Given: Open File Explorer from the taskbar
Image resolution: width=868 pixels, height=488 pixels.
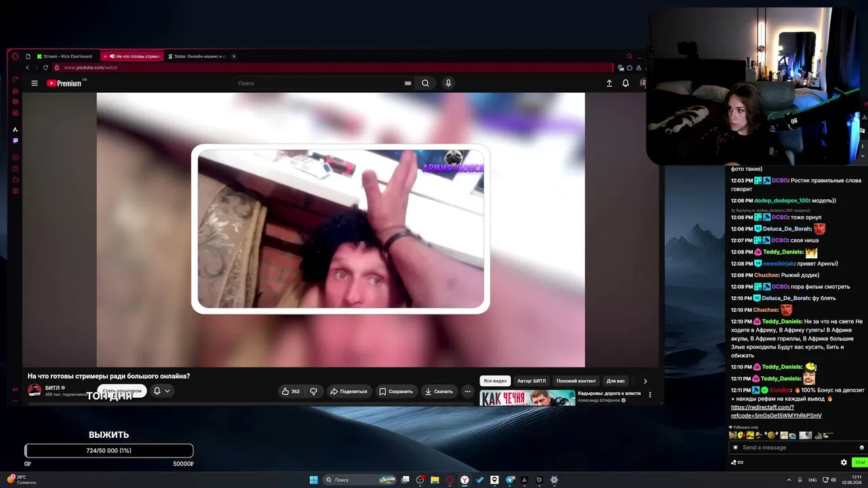Looking at the screenshot, I should [435, 480].
